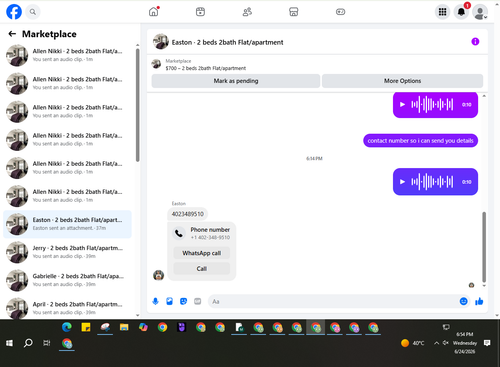Show hidden system tray icons

point(436,343)
